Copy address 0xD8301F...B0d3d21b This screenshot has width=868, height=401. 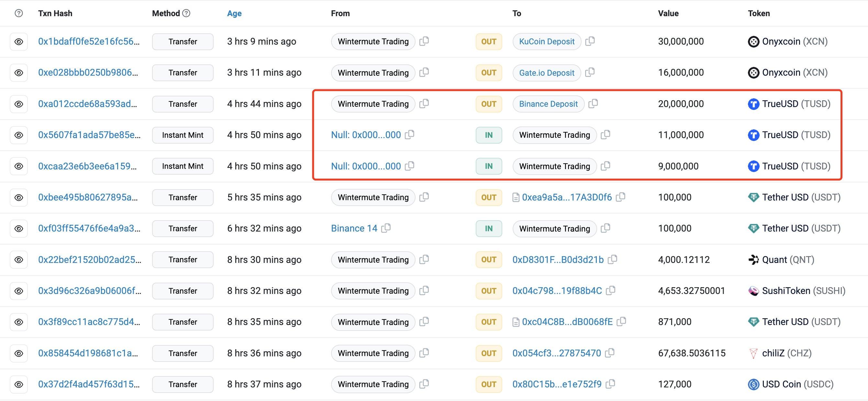point(612,259)
